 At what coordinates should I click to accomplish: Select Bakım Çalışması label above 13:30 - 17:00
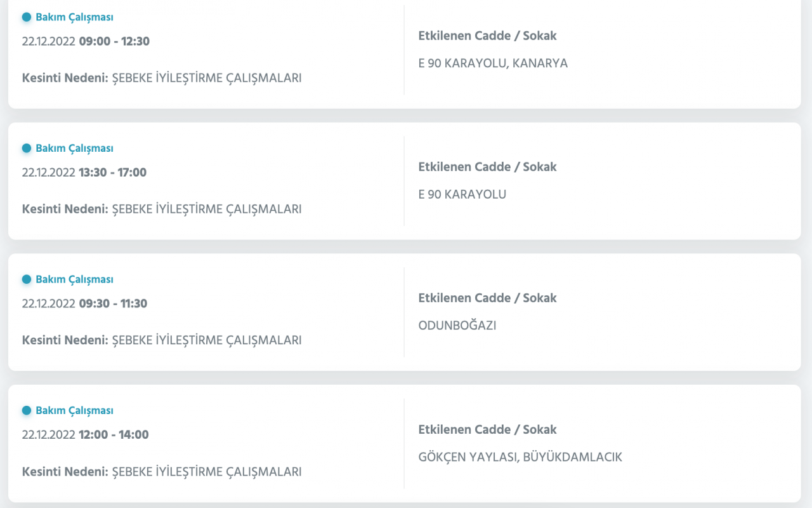[x=74, y=148]
